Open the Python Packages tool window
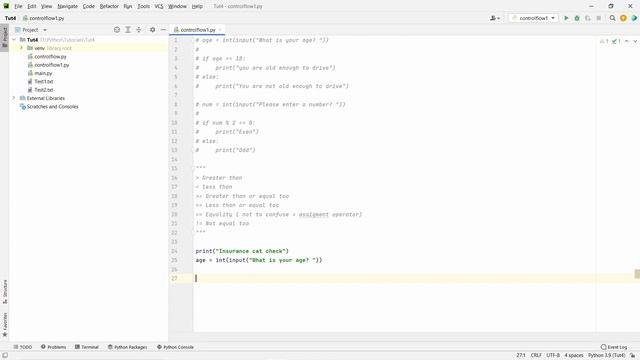Screen dimensions: 640x360 tap(127, 347)
